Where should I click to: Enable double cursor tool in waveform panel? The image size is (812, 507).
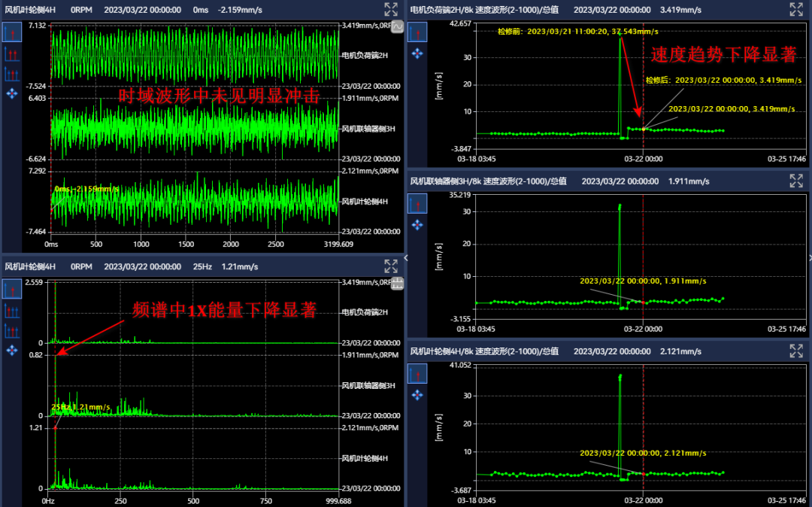click(12, 53)
